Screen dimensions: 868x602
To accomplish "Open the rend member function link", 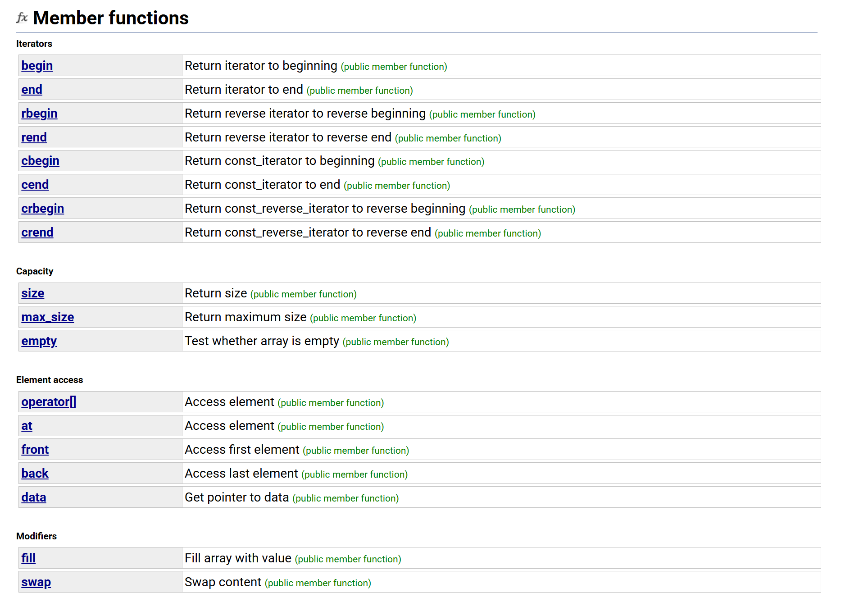I will (x=34, y=137).
